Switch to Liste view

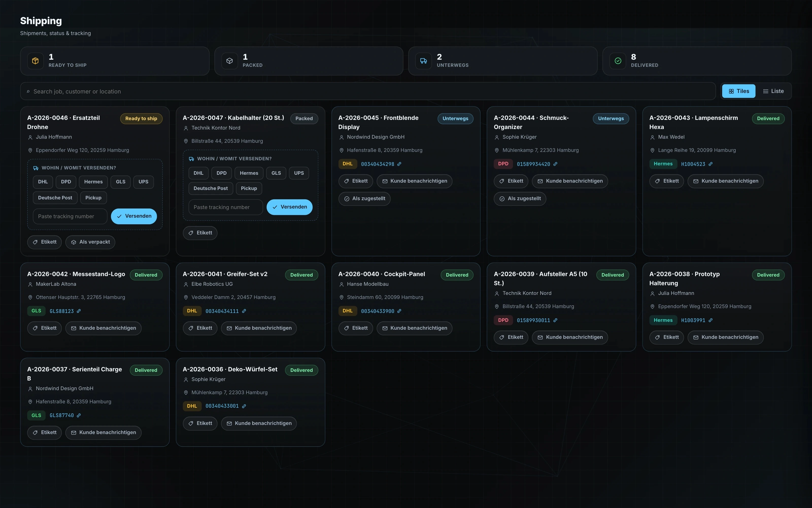coord(773,91)
